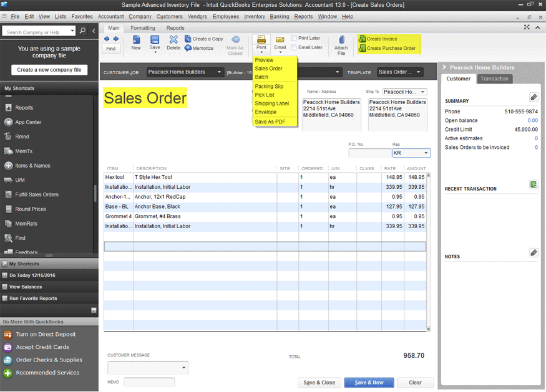Click the P.O. No. field
This screenshot has width=546, height=392.
(370, 153)
